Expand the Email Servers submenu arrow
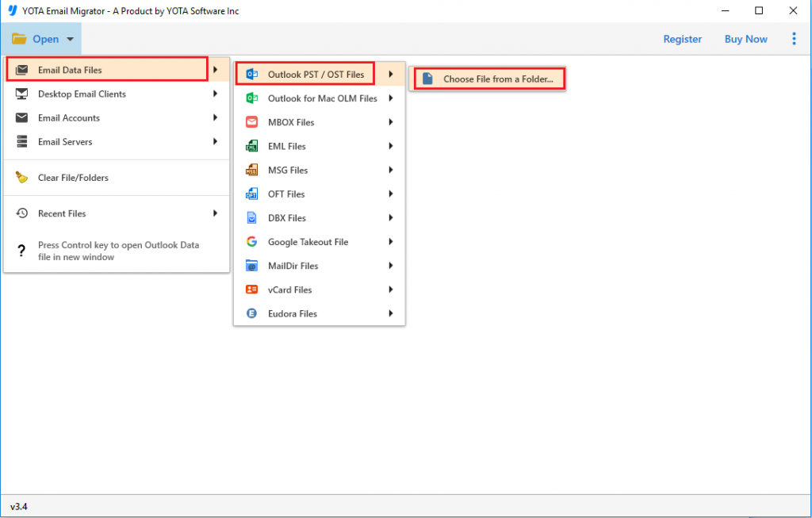 coord(215,141)
